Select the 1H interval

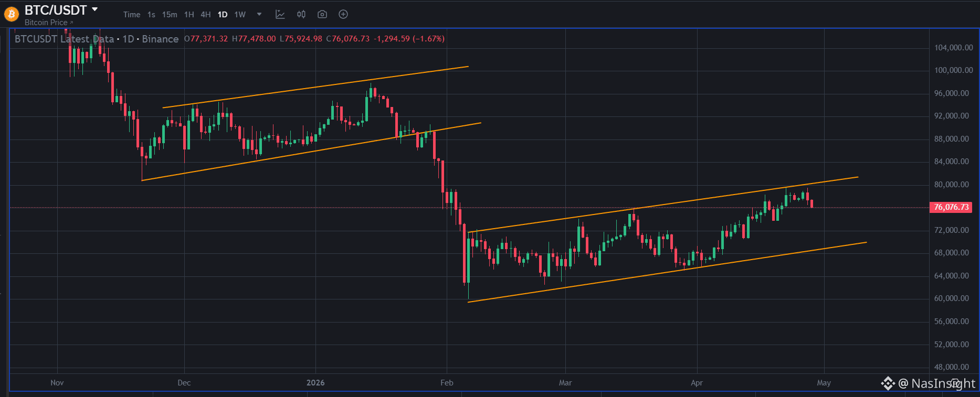189,15
